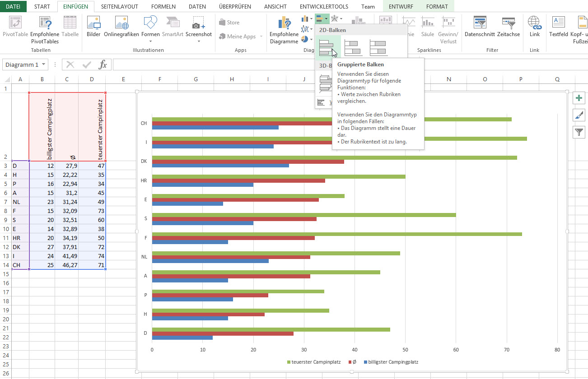Expand the Diagramm 1 name box dropdown
This screenshot has height=379, width=588.
[x=44, y=65]
